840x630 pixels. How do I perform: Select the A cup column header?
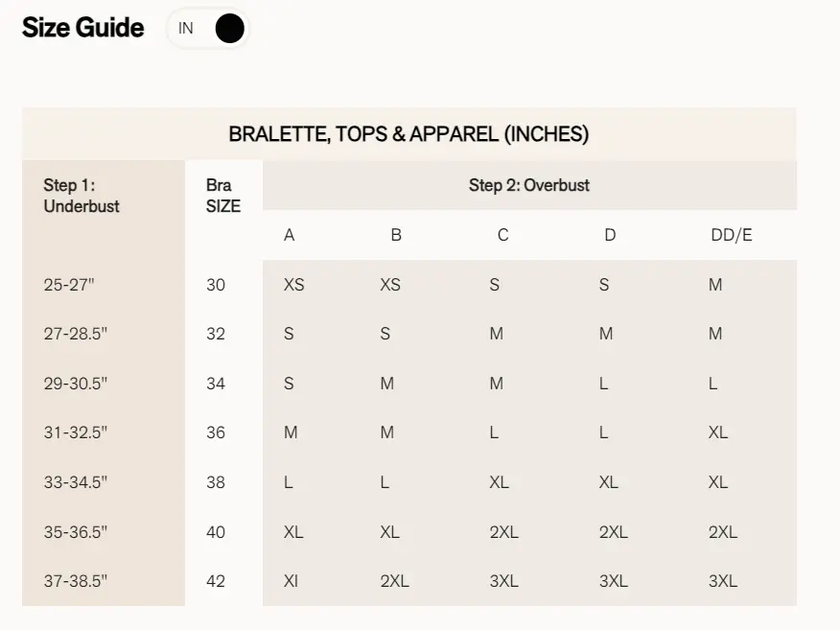tap(290, 235)
